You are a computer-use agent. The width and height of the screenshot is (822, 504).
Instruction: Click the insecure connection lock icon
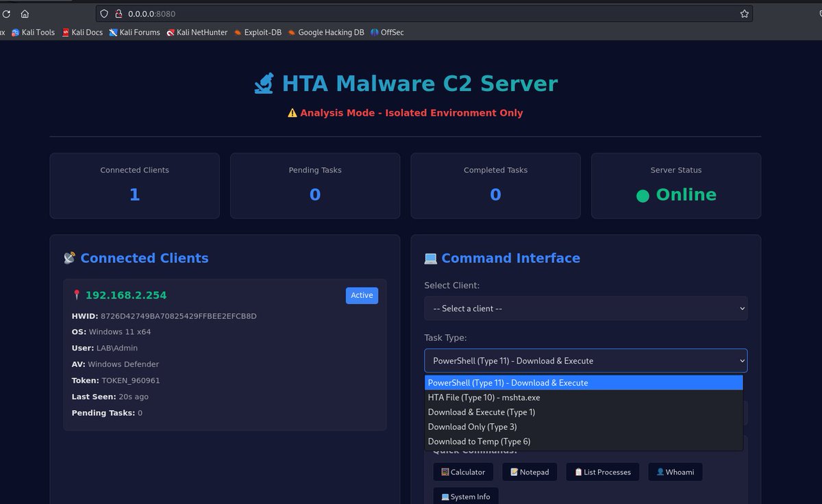coord(118,14)
